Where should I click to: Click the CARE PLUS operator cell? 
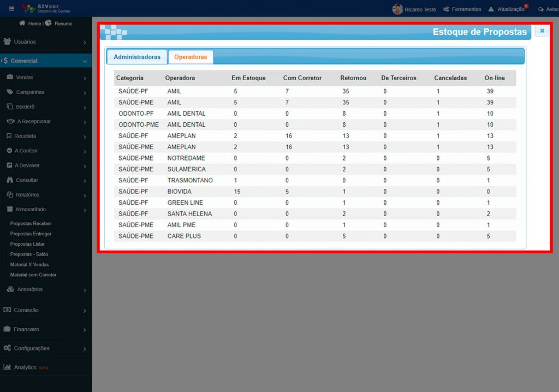pos(184,236)
